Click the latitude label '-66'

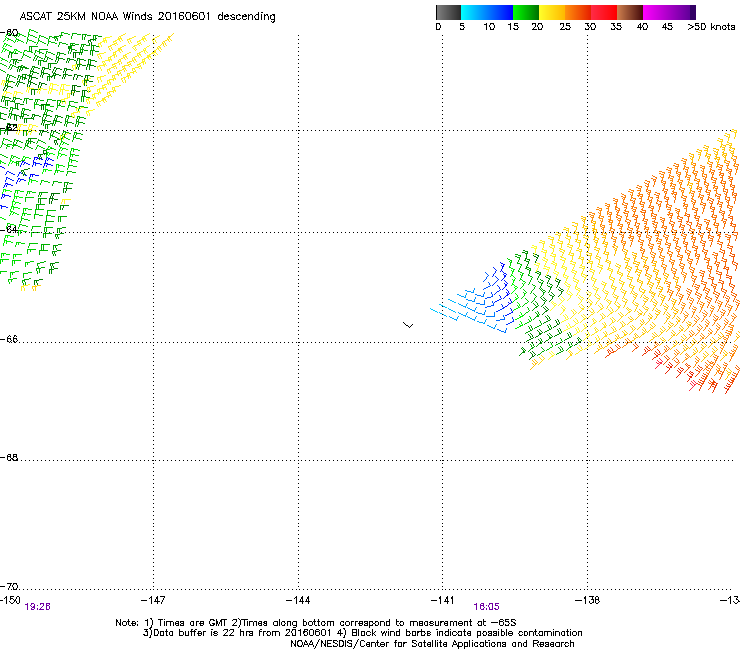9,339
